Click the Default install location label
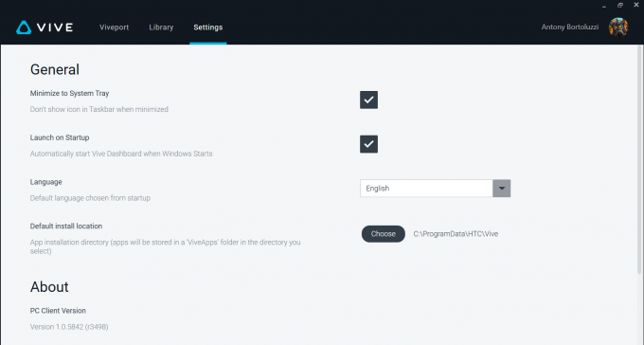 point(66,227)
